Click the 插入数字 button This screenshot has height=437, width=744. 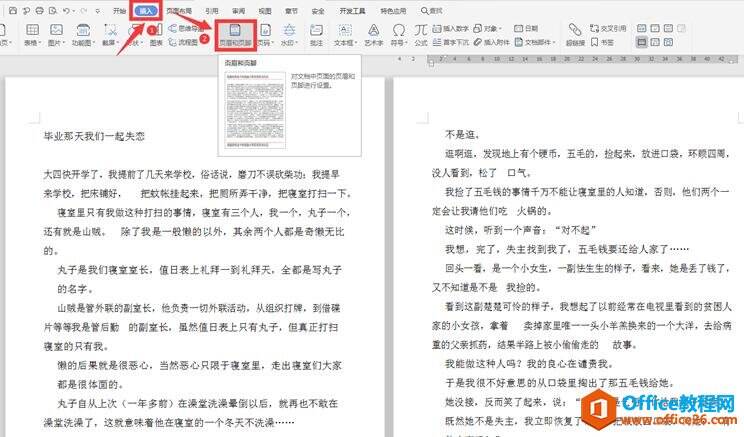point(450,28)
